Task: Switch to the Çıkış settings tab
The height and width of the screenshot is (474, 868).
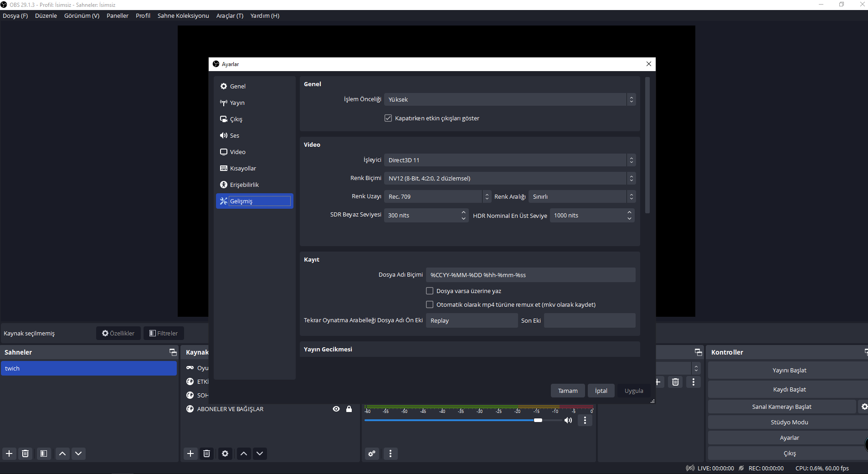Action: [x=236, y=119]
